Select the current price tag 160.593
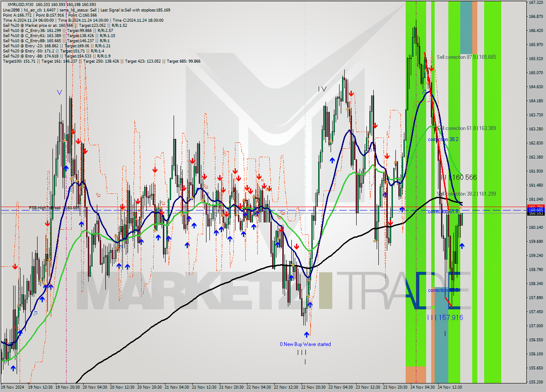 tap(536, 213)
